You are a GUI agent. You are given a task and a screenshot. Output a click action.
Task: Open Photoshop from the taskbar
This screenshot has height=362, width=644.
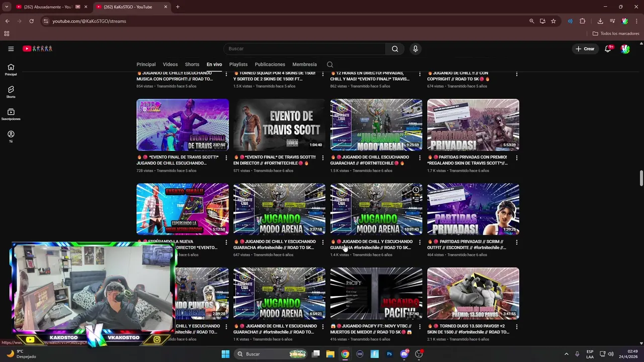tap(389, 354)
